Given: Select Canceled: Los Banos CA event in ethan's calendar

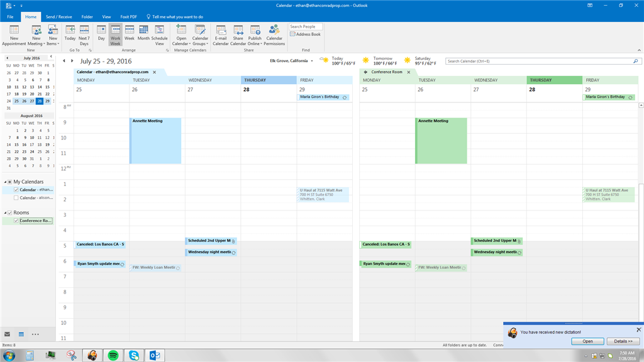Looking at the screenshot, I should (x=100, y=244).
